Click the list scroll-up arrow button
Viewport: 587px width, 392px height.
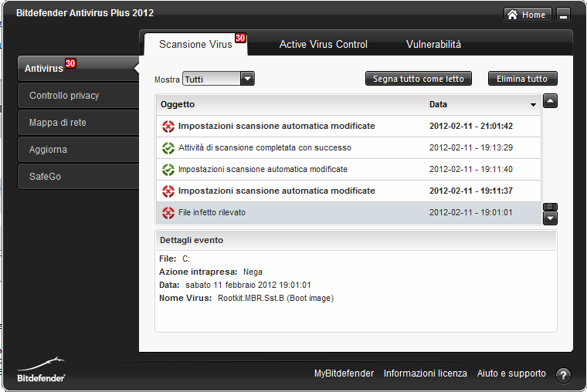pyautogui.click(x=550, y=100)
